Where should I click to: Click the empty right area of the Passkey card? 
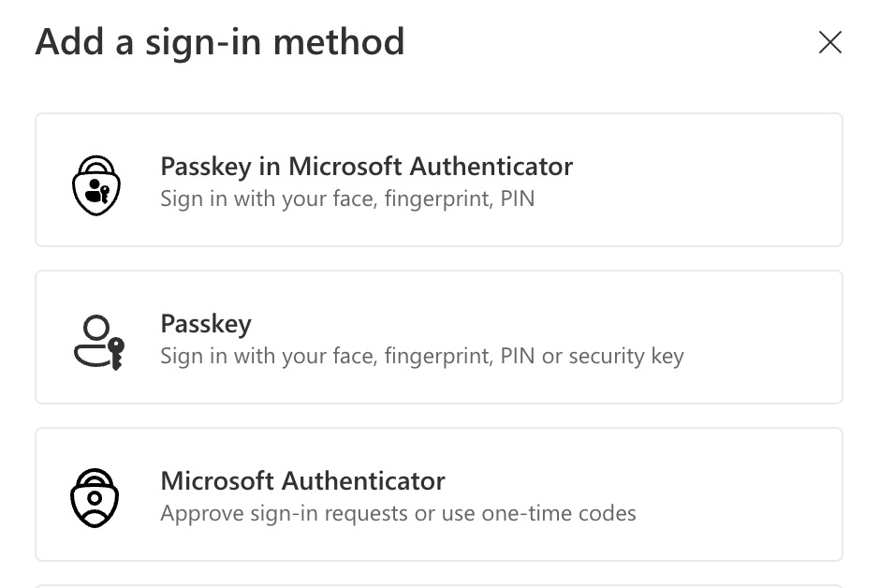click(763, 337)
